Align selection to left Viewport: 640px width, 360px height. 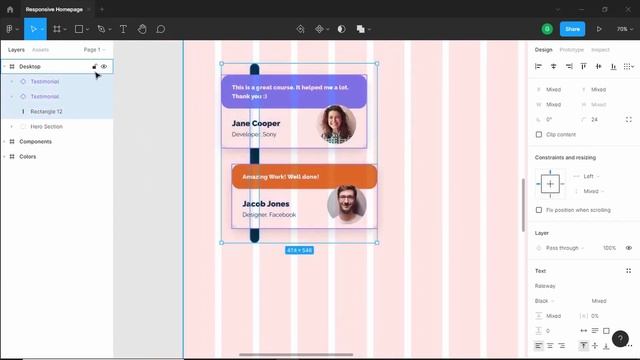[x=538, y=66]
